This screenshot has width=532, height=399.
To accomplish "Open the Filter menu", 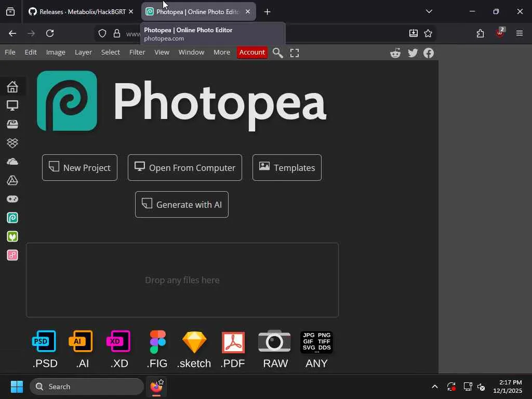I will click(137, 52).
